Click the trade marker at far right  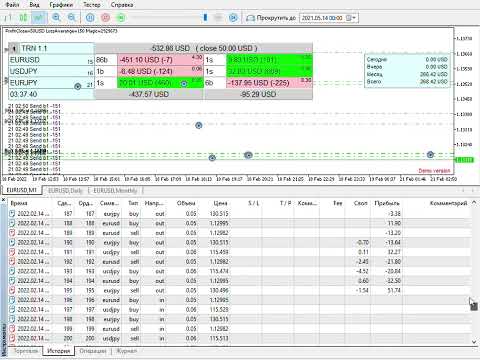(430, 154)
